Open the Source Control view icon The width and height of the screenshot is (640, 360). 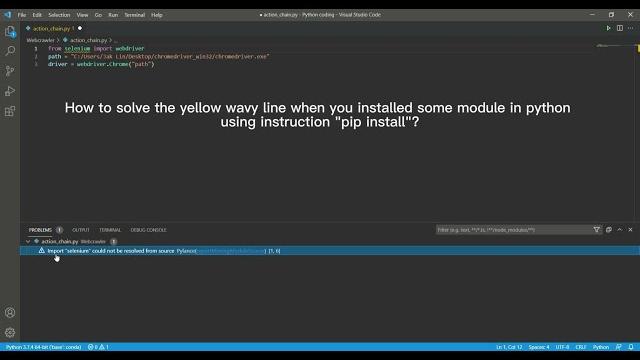click(x=10, y=71)
